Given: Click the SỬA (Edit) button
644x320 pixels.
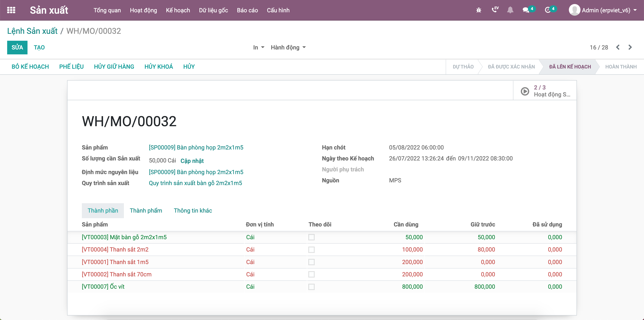Looking at the screenshot, I should [x=17, y=46].
